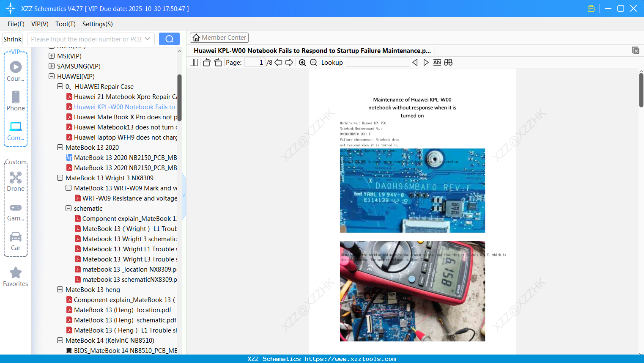Toggle the Abi match-case icon
Screen dimensions: 644x363
pyautogui.click(x=437, y=63)
